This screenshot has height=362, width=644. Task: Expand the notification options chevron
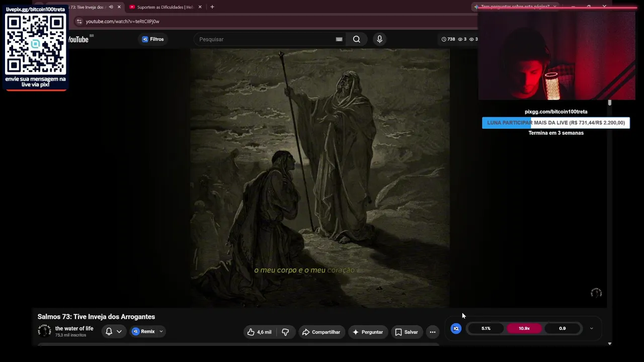pos(119,331)
